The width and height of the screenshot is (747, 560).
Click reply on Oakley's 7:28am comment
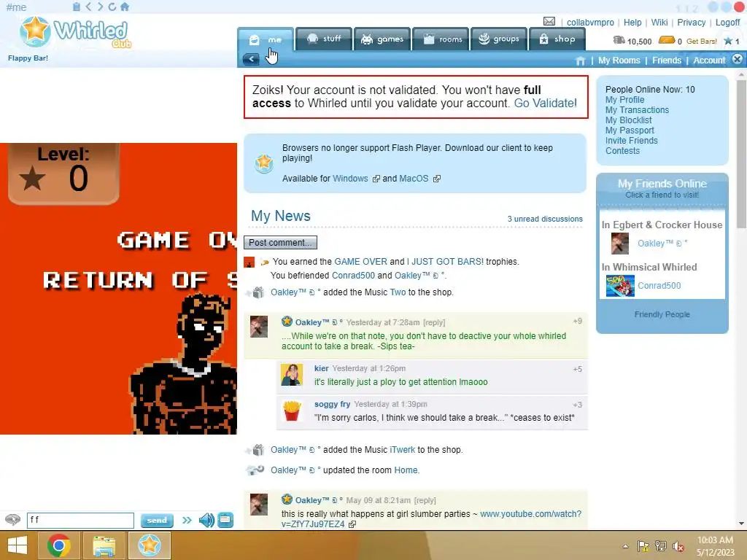click(434, 322)
